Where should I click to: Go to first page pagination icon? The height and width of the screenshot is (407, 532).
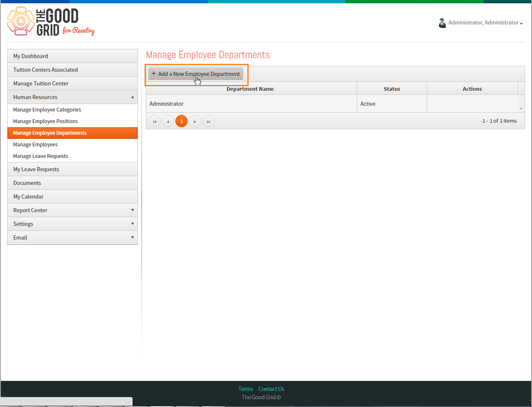tap(155, 121)
